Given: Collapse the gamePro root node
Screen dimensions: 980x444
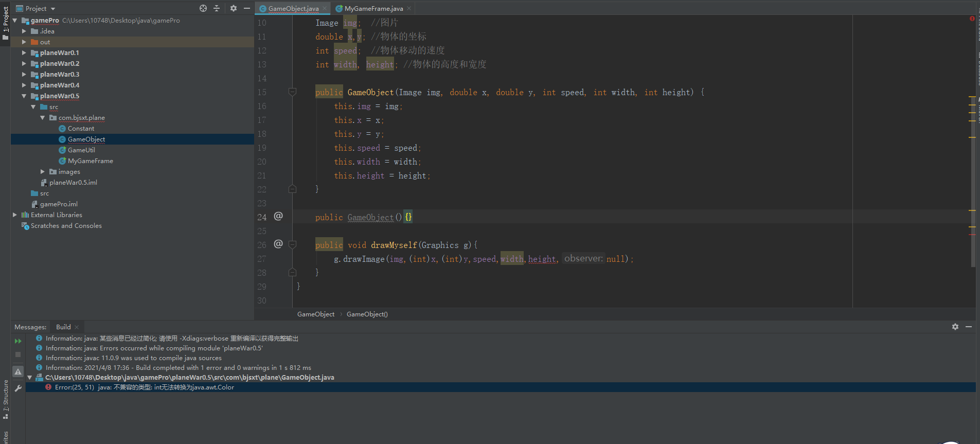Looking at the screenshot, I should pyautogui.click(x=15, y=21).
